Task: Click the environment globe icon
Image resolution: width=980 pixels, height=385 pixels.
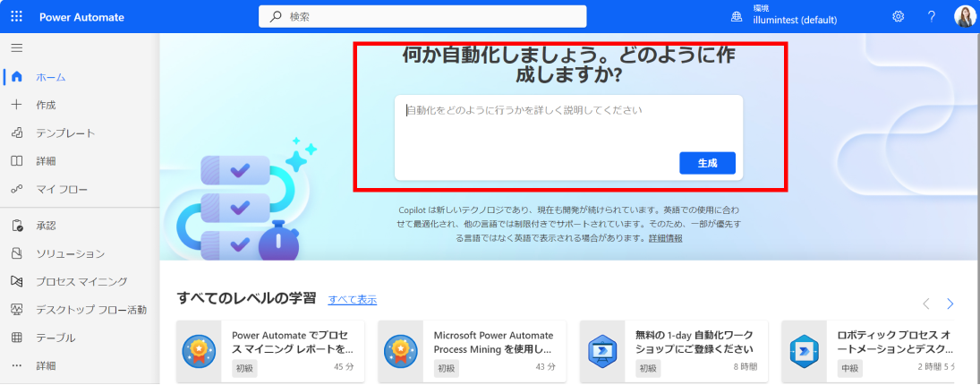Action: pyautogui.click(x=737, y=18)
